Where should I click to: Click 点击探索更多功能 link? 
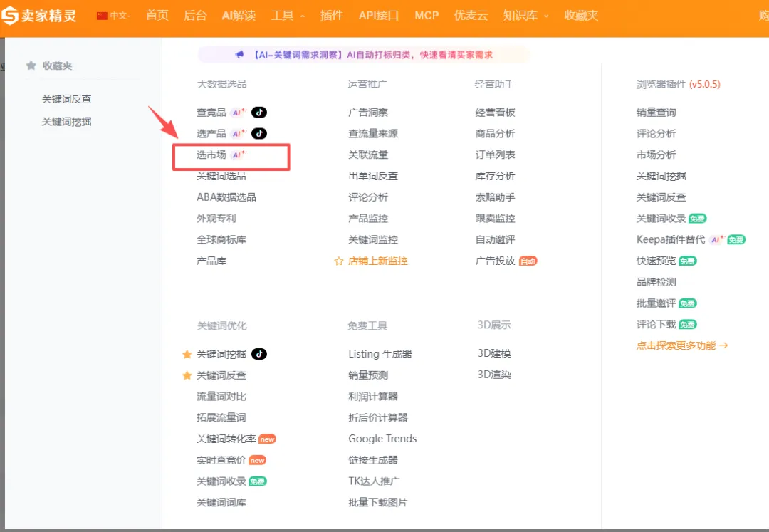pos(681,345)
